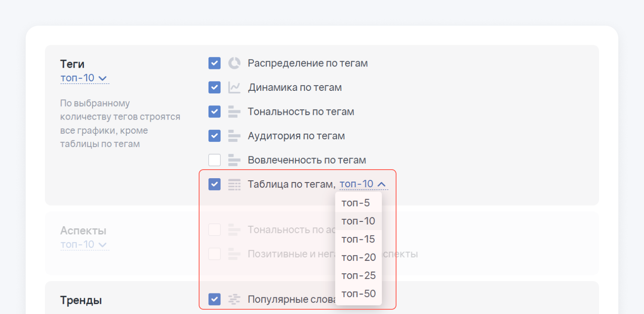Toggle the Популярные слова checkbox
This screenshot has width=644, height=314.
215,299
